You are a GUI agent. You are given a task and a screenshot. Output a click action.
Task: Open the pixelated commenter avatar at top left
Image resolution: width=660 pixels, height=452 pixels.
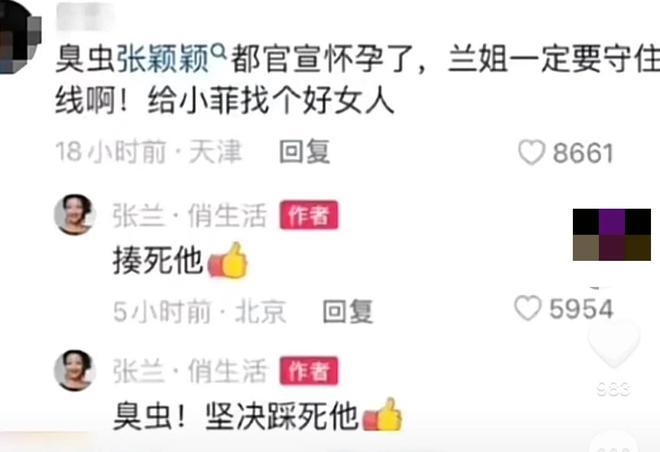pyautogui.click(x=19, y=37)
